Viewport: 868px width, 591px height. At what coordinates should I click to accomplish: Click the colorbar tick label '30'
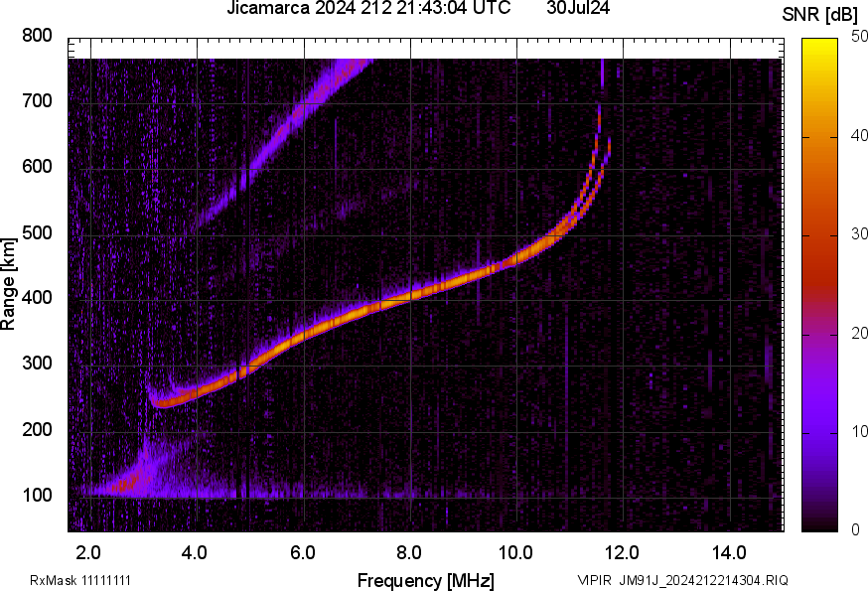point(859,234)
